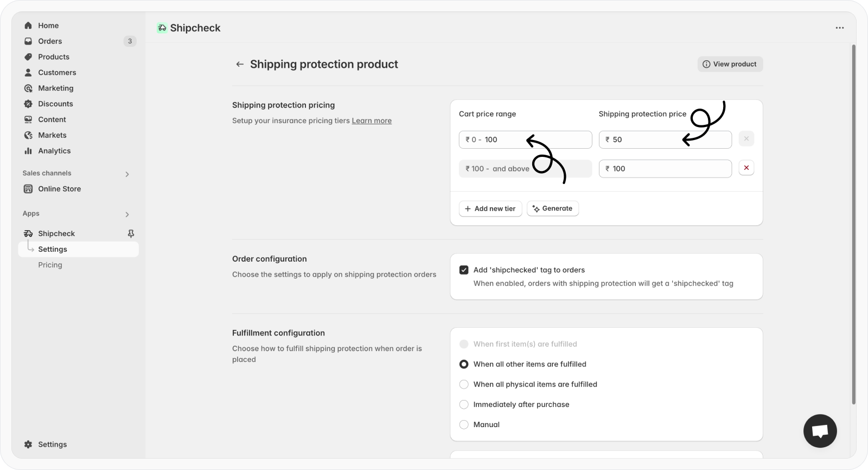Select When first item(s) are fulfilled
Image resolution: width=868 pixels, height=470 pixels.
pyautogui.click(x=464, y=344)
